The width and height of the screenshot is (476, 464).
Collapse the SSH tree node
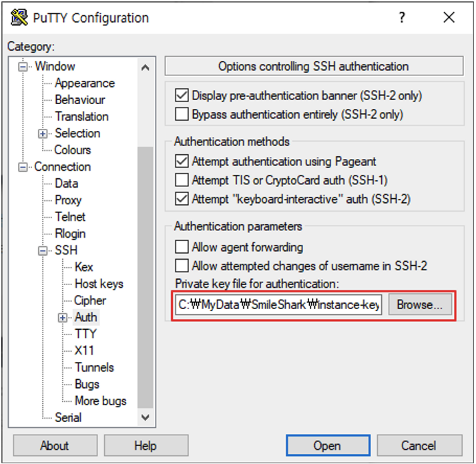pyautogui.click(x=44, y=251)
